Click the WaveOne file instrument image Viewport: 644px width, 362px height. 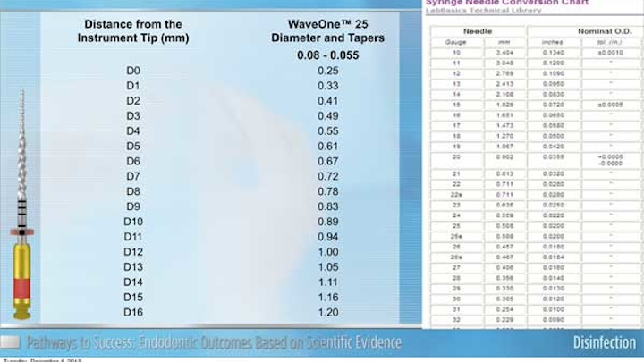click(x=21, y=205)
